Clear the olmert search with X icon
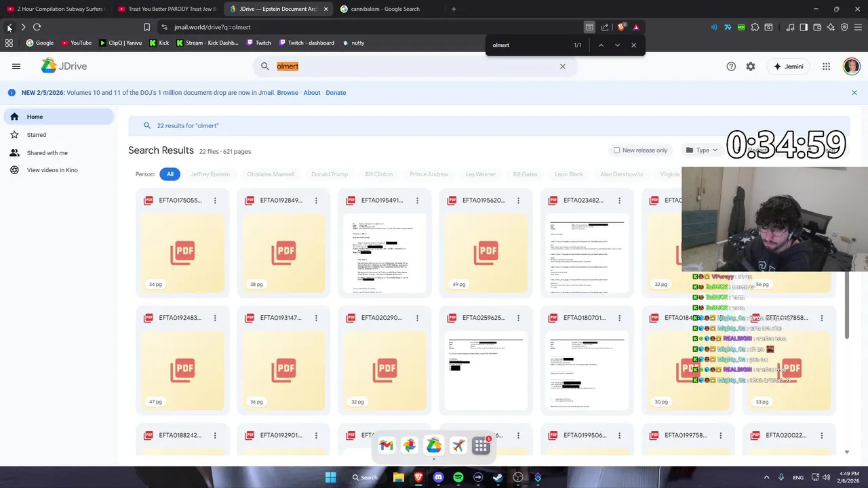This screenshot has height=488, width=868. [562, 66]
